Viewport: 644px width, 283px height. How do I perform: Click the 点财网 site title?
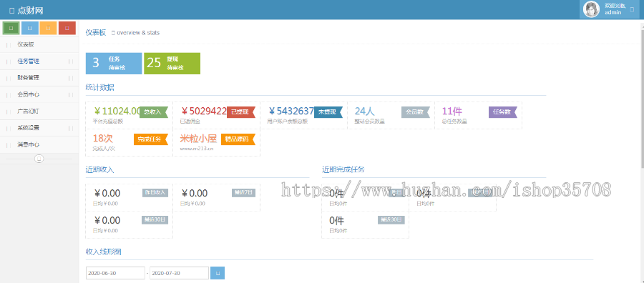tap(30, 11)
